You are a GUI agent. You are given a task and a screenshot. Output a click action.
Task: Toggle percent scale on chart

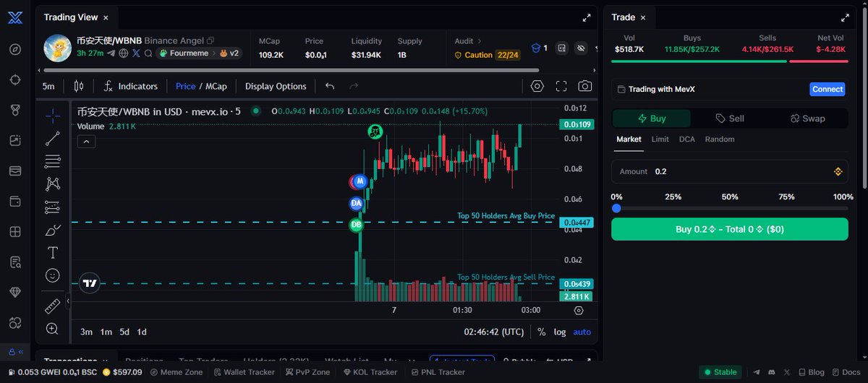pyautogui.click(x=542, y=332)
